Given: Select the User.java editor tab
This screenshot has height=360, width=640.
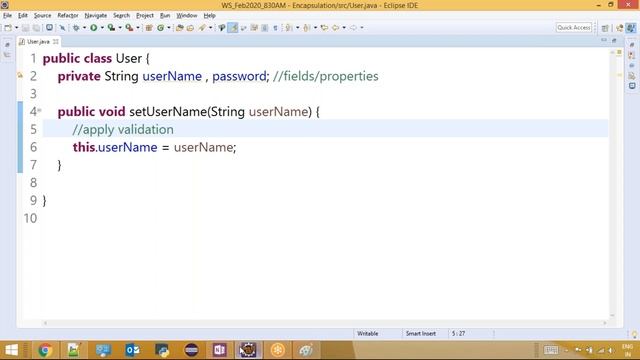Looking at the screenshot, I should click(38, 42).
